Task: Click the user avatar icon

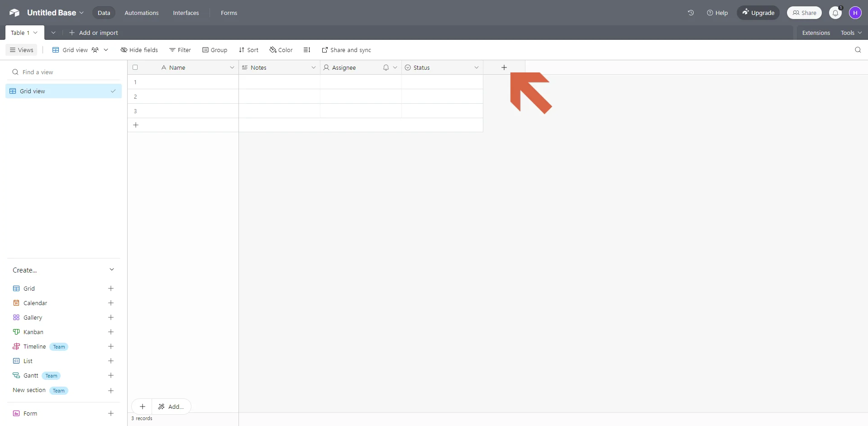Action: (855, 13)
